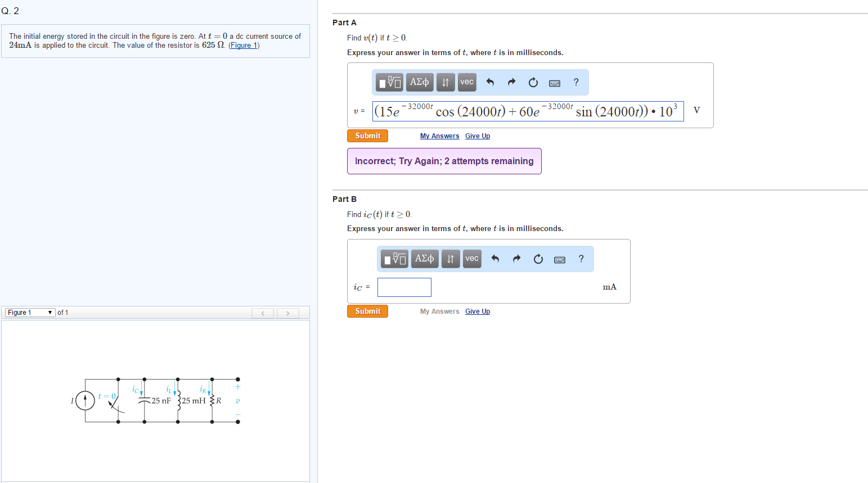Open the on-screen keyboard in Part B toolbar
The height and width of the screenshot is (483, 868).
pyautogui.click(x=559, y=259)
